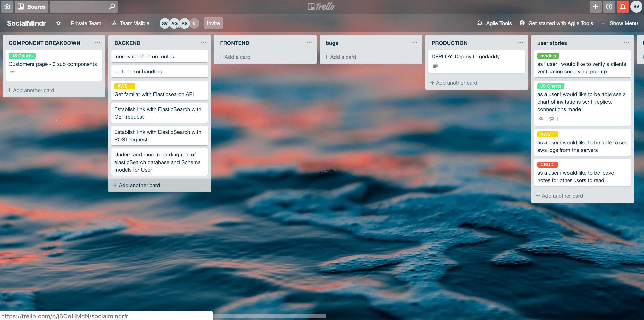Click the home icon in top bar
The height and width of the screenshot is (320, 644).
[7, 7]
